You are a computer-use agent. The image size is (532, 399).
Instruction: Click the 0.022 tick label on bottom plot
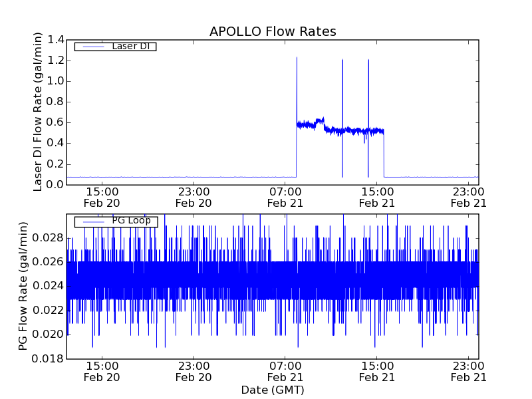tap(48, 310)
